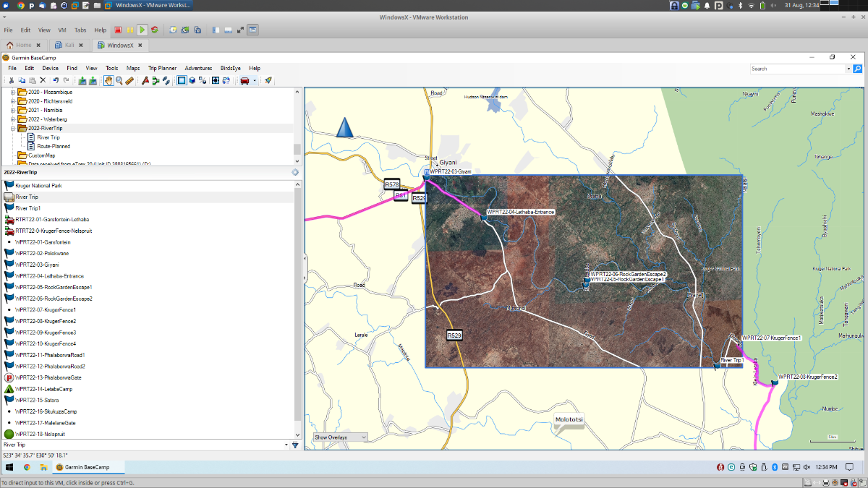Open the Show Overlays dropdown
This screenshot has width=868, height=488.
[340, 437]
